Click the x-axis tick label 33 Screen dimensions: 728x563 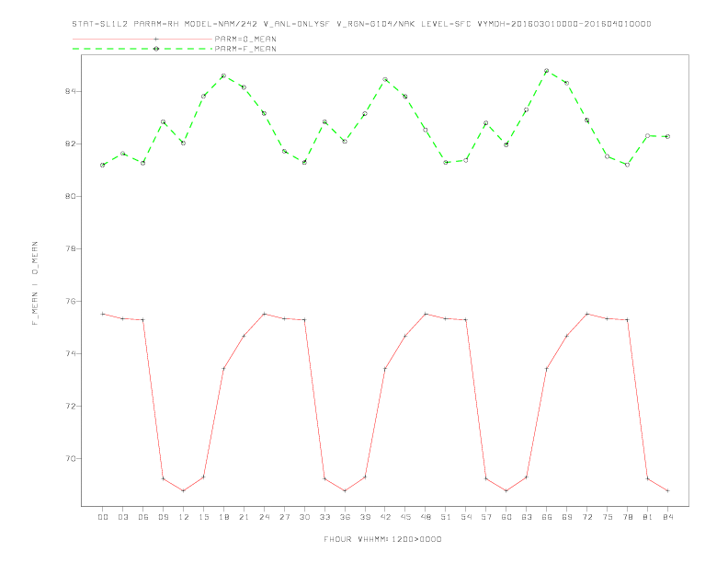[x=324, y=517]
